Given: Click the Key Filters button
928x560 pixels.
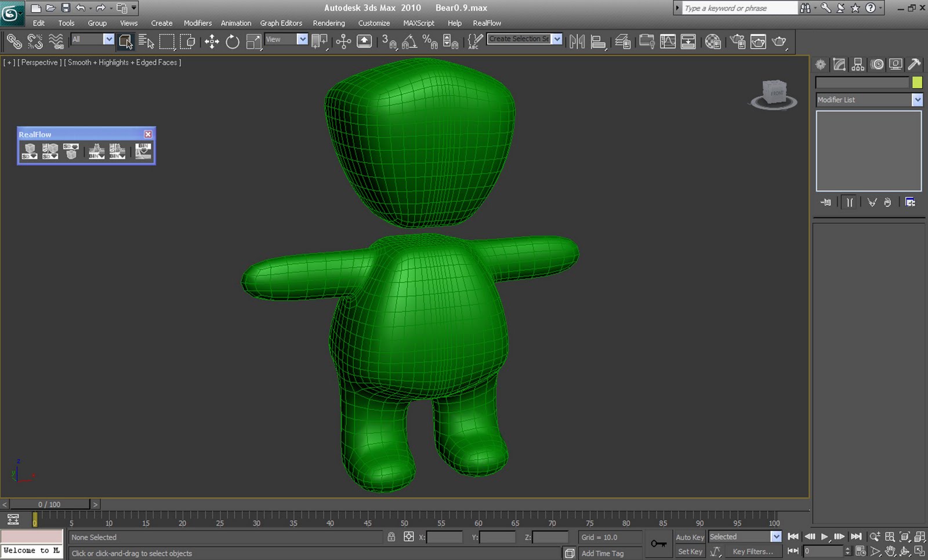Looking at the screenshot, I should point(753,551).
